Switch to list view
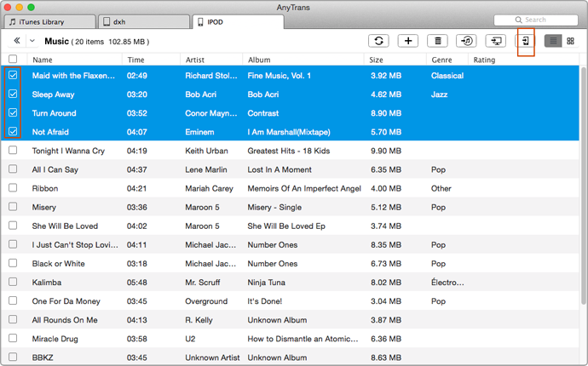This screenshot has height=366, width=588. point(553,41)
